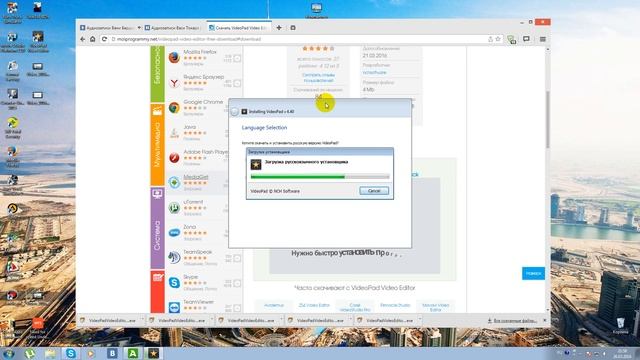
Task: Open the first VideoPadVideoEdito exe download item
Action: [x=109, y=320]
